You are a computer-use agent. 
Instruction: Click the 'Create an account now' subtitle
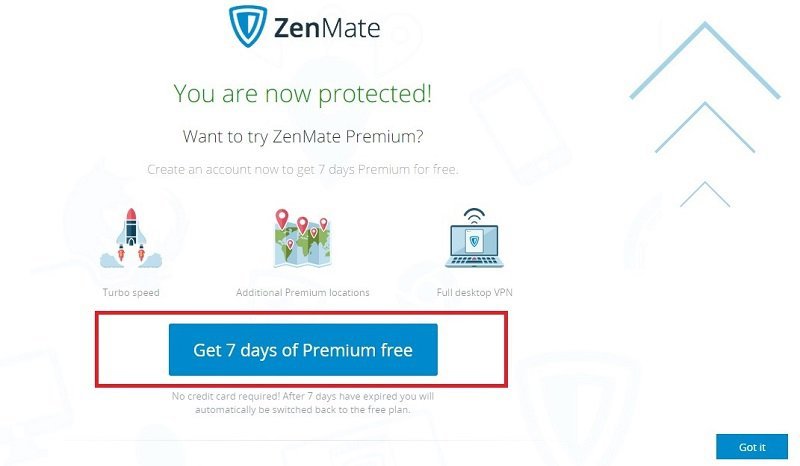tap(303, 169)
